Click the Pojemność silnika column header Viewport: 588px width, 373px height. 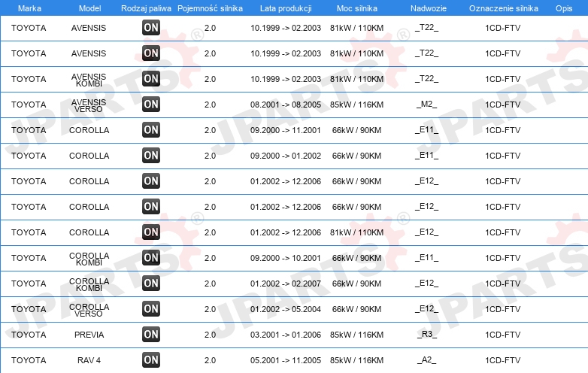pyautogui.click(x=210, y=8)
